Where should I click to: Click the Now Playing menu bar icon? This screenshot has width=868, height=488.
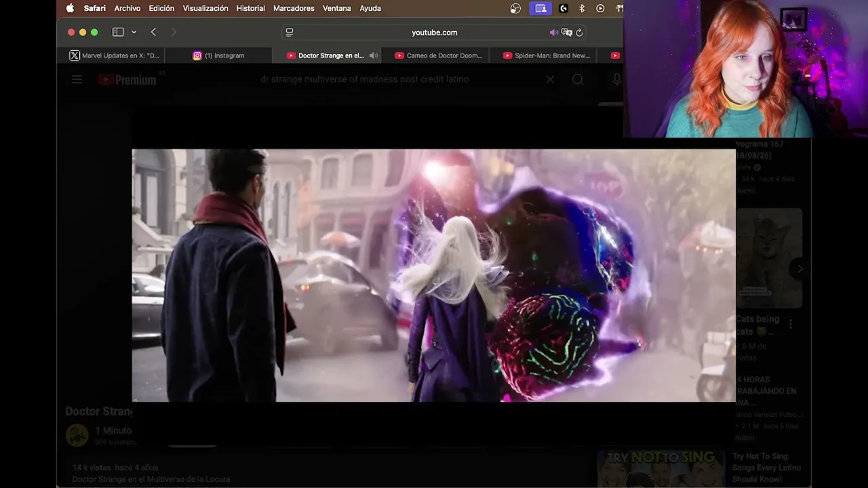(600, 8)
